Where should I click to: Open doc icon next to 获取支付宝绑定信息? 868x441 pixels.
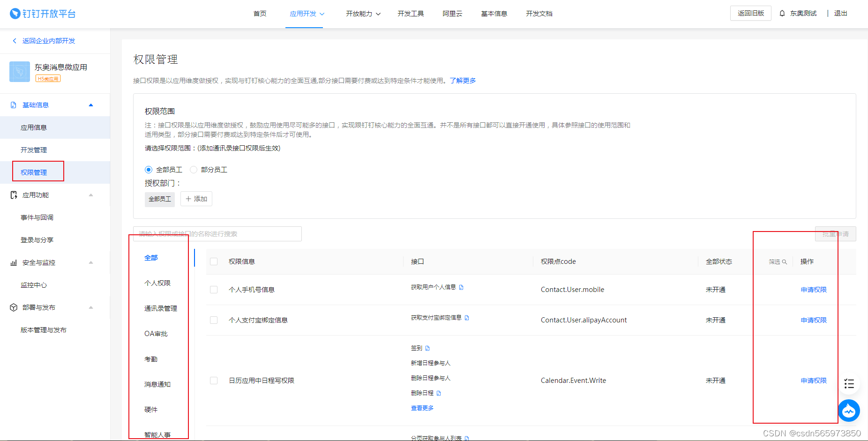point(467,318)
